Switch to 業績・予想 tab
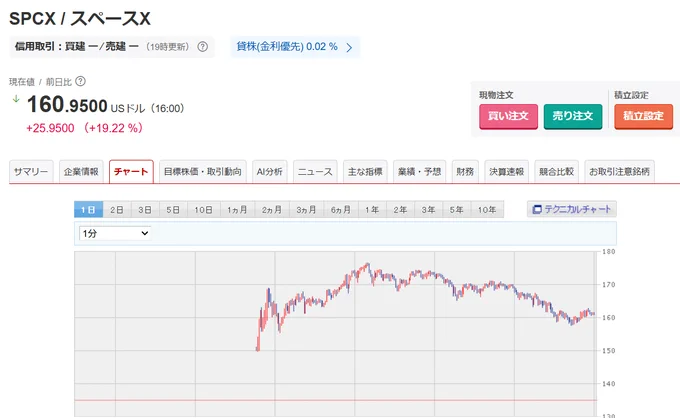680x418 pixels. (419, 172)
